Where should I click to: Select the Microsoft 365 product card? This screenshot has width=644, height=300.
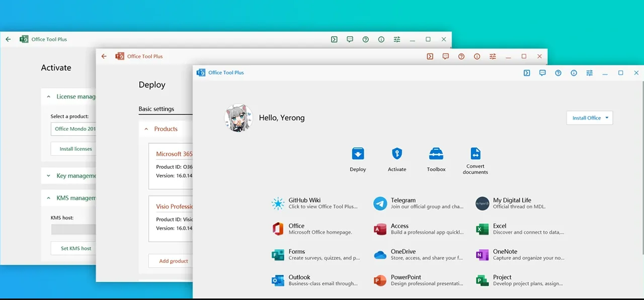pos(171,166)
